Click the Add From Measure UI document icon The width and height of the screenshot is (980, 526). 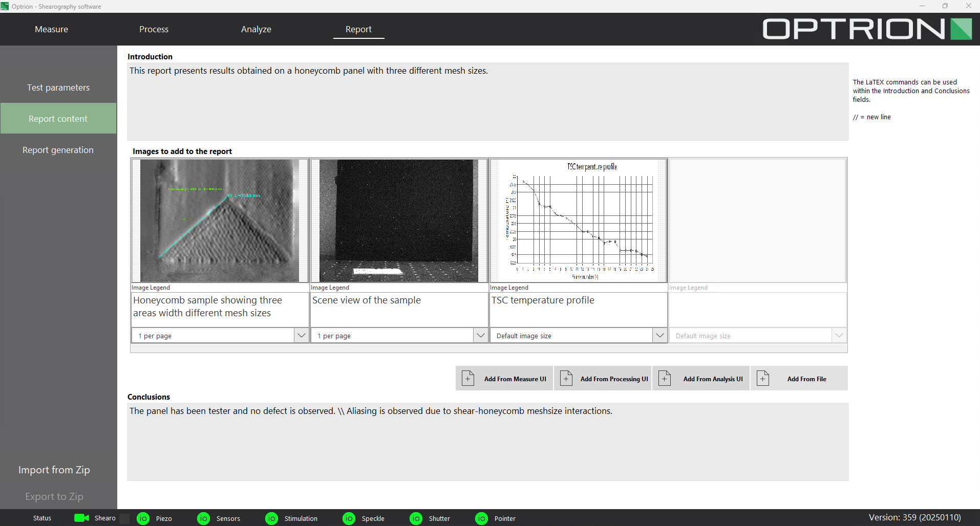[x=468, y=378]
